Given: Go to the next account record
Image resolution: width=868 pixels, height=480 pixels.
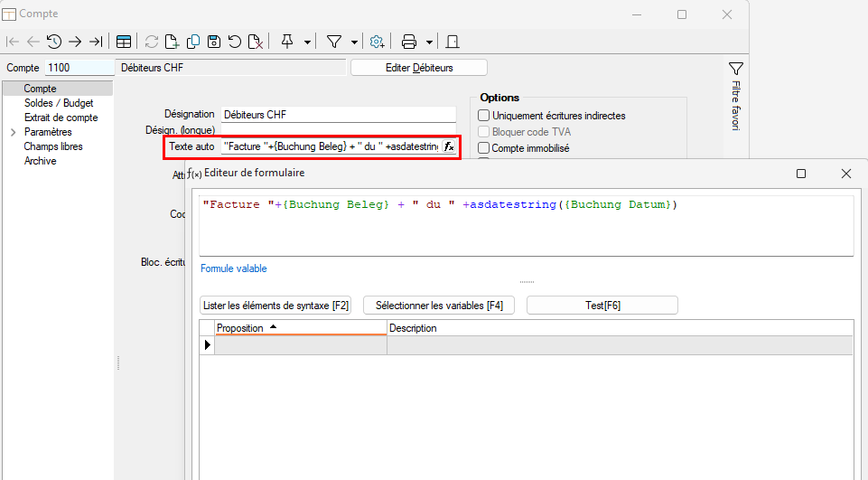Looking at the screenshot, I should click(x=75, y=42).
